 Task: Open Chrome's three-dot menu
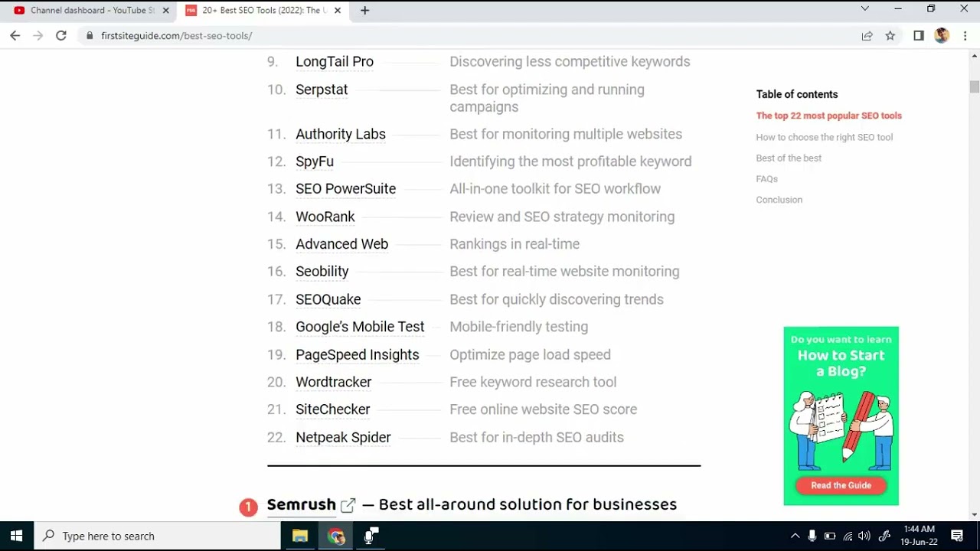965,36
